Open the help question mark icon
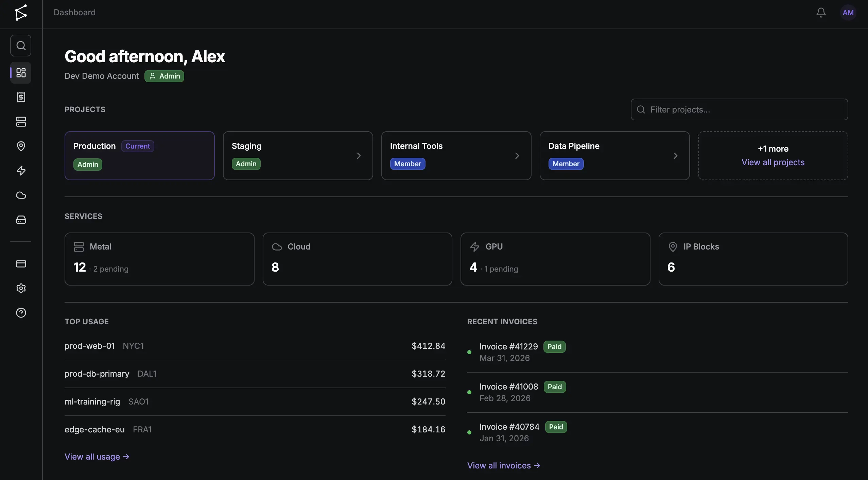The width and height of the screenshot is (868, 480). (x=21, y=313)
